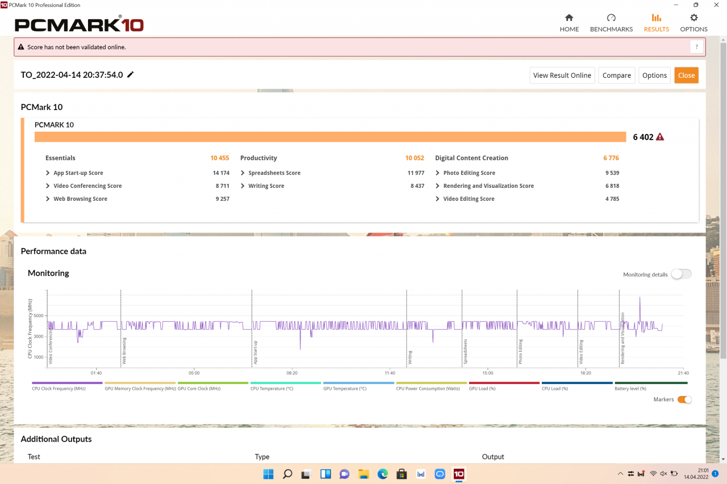This screenshot has height=484, width=727.
Task: Go to the Benchmarks section
Action: coord(611,22)
